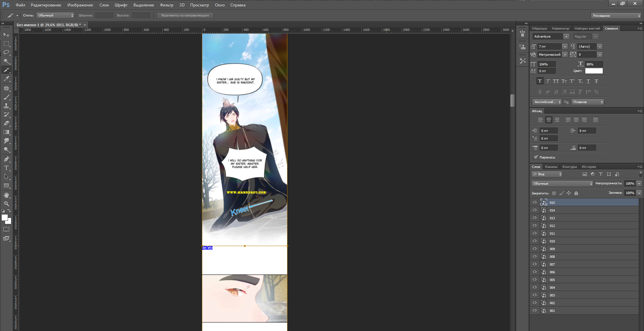Toggle faux bold text style
This screenshot has width=644, height=331.
tap(540, 81)
